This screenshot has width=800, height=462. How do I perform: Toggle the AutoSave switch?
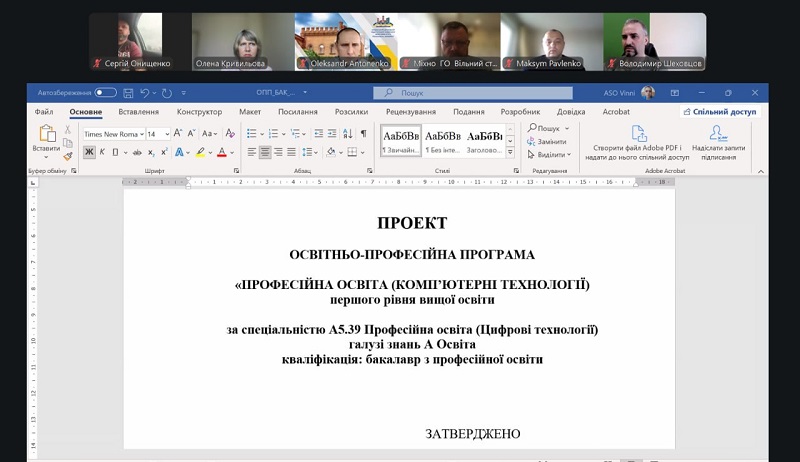(105, 92)
